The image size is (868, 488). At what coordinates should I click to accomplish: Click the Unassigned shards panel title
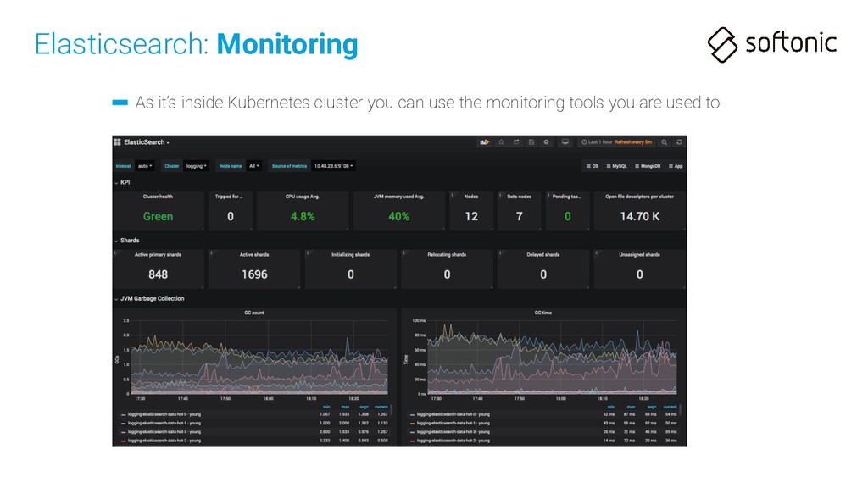pos(639,254)
